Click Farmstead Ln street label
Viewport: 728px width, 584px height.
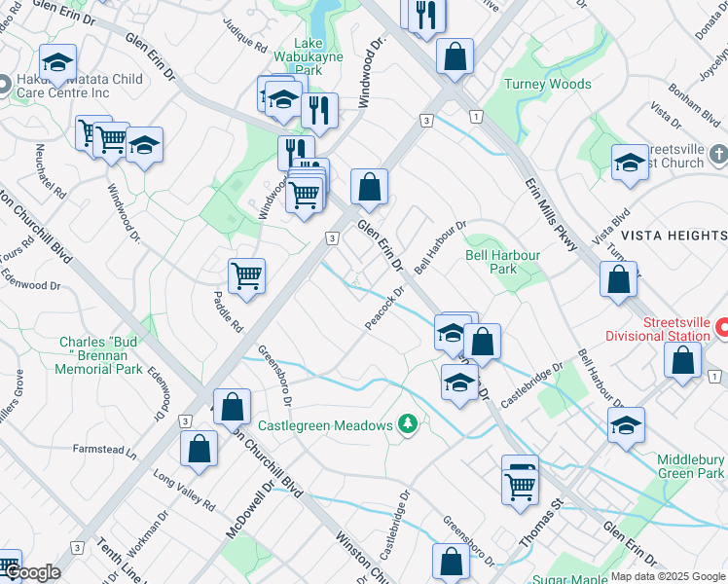[x=105, y=452]
